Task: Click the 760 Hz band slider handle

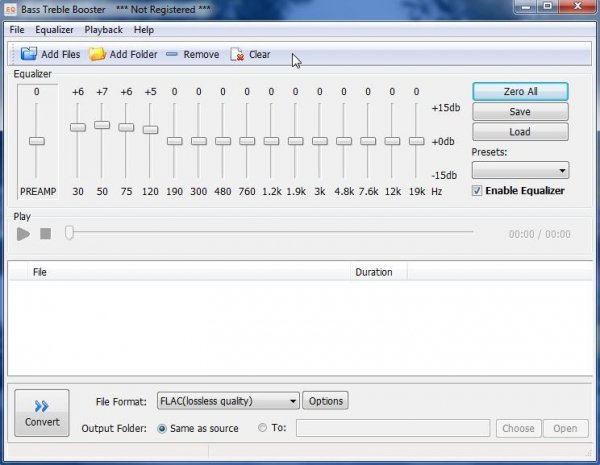Action: (x=247, y=141)
